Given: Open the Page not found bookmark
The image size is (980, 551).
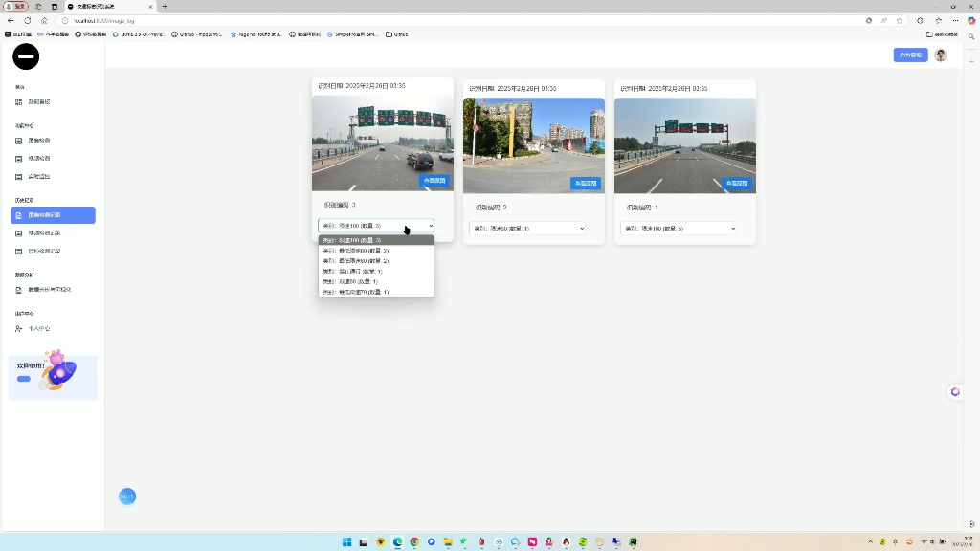Looking at the screenshot, I should (256, 34).
